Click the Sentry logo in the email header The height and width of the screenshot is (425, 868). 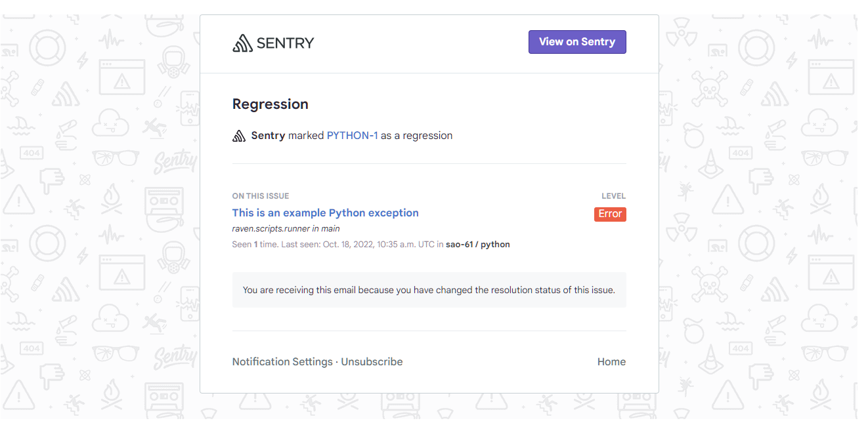(x=273, y=41)
